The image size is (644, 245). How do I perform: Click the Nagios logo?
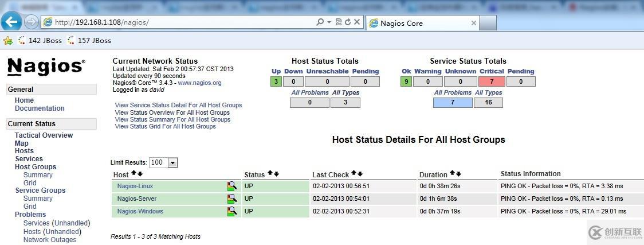(46, 67)
